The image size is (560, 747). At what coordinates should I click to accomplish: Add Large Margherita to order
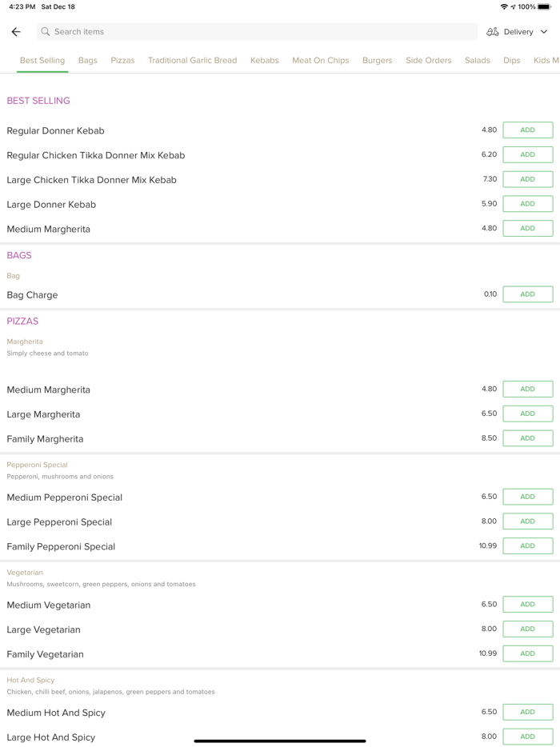(x=527, y=413)
